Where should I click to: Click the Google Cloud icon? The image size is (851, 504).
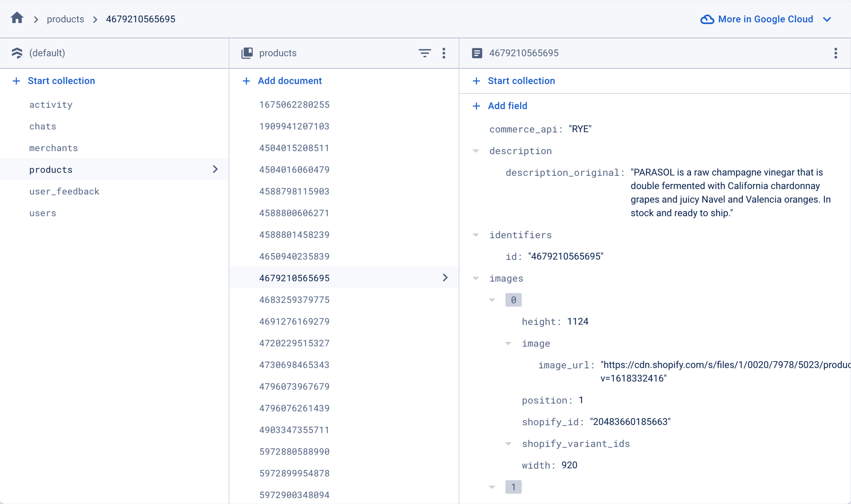[707, 19]
